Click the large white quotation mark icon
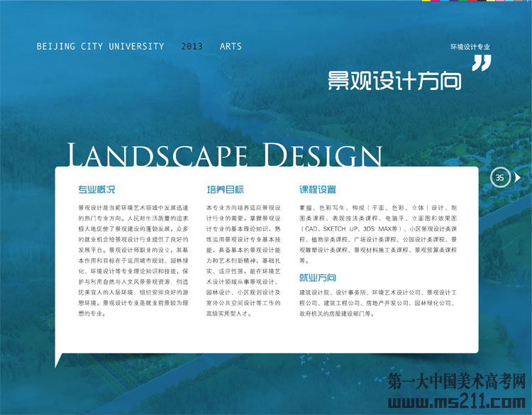 [x=481, y=65]
